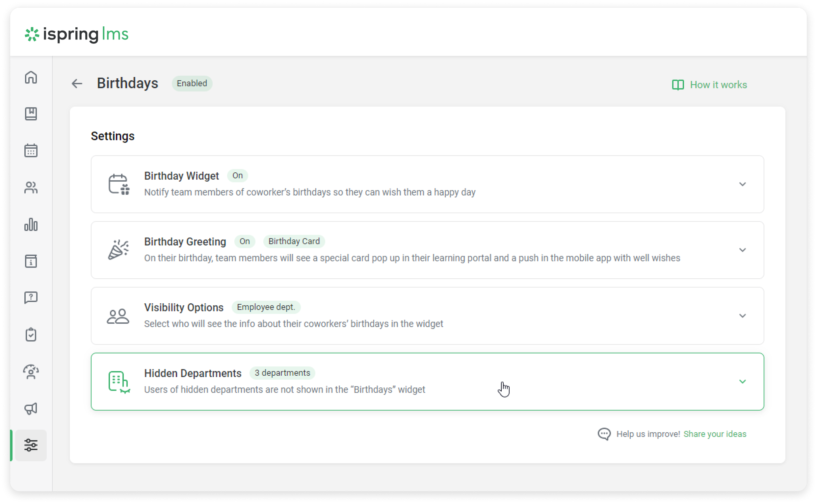Open the bookmark-book icon in sidebar
The height and width of the screenshot is (504, 817).
coord(31,114)
